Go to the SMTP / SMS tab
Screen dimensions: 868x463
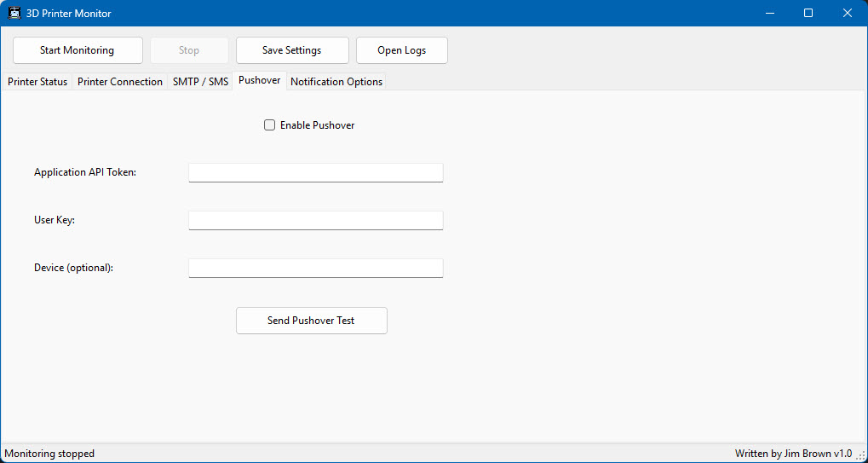click(200, 81)
